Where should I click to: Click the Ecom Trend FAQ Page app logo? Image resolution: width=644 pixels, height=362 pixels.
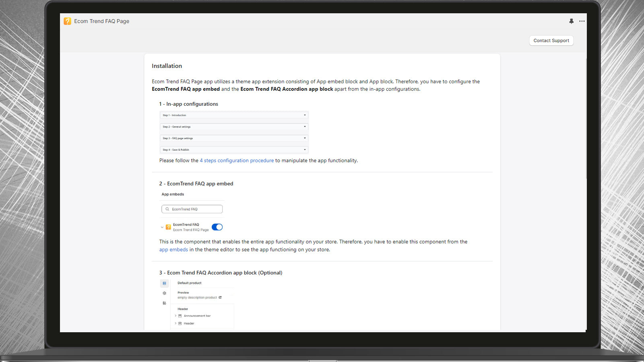tap(67, 21)
